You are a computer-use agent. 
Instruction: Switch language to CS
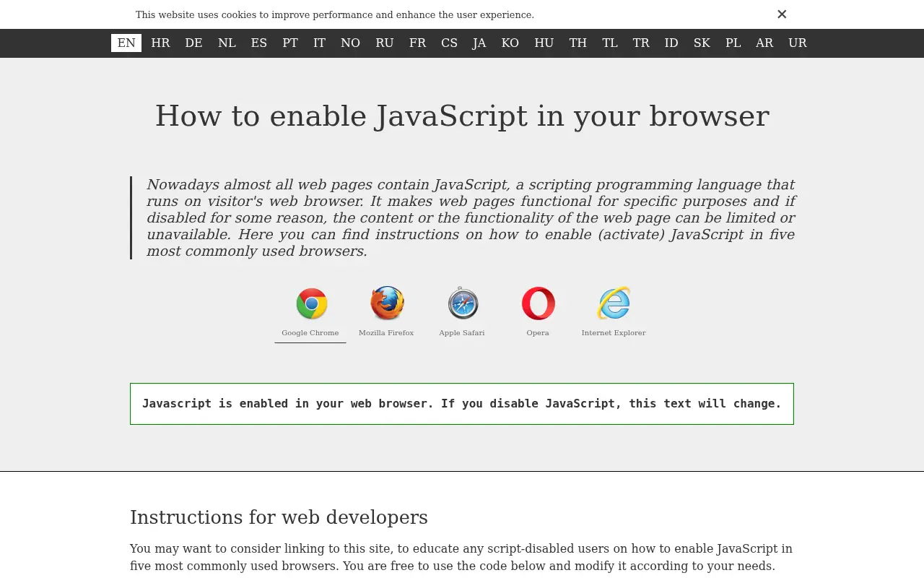click(449, 43)
